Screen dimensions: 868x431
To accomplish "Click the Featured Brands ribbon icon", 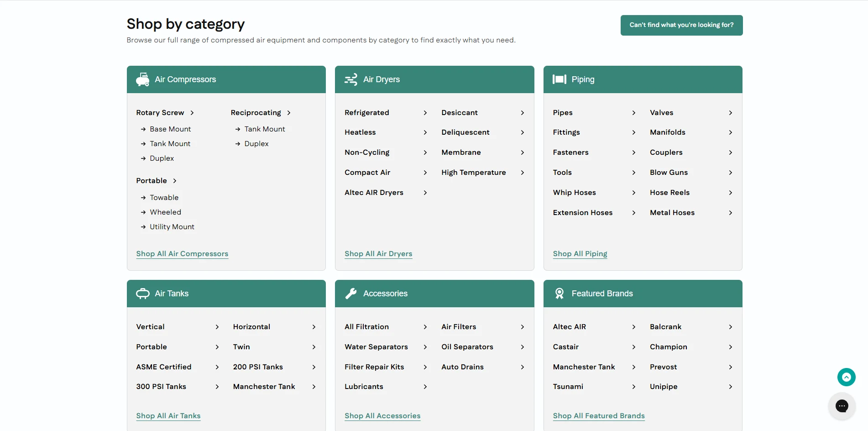I will coord(559,294).
